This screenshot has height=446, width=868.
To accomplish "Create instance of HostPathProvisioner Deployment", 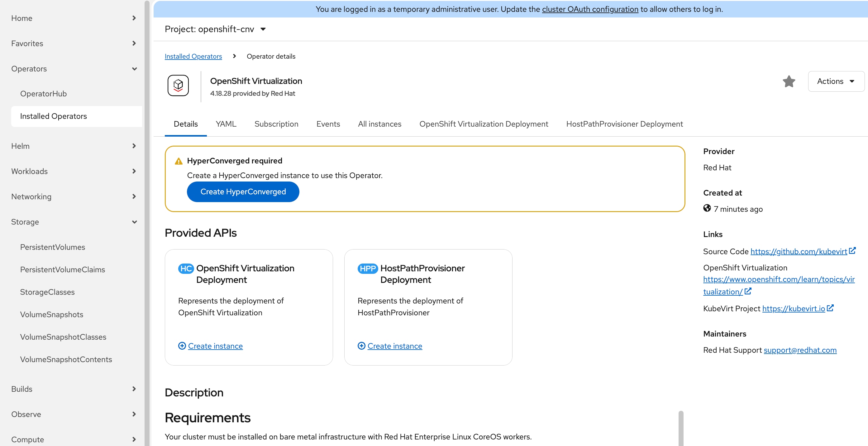I will pyautogui.click(x=394, y=346).
